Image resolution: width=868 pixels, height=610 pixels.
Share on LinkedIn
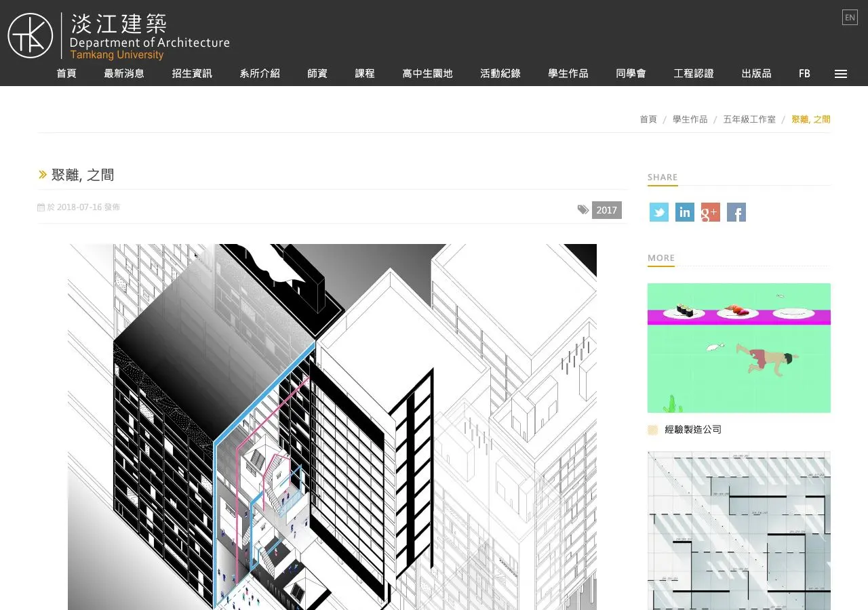point(685,212)
